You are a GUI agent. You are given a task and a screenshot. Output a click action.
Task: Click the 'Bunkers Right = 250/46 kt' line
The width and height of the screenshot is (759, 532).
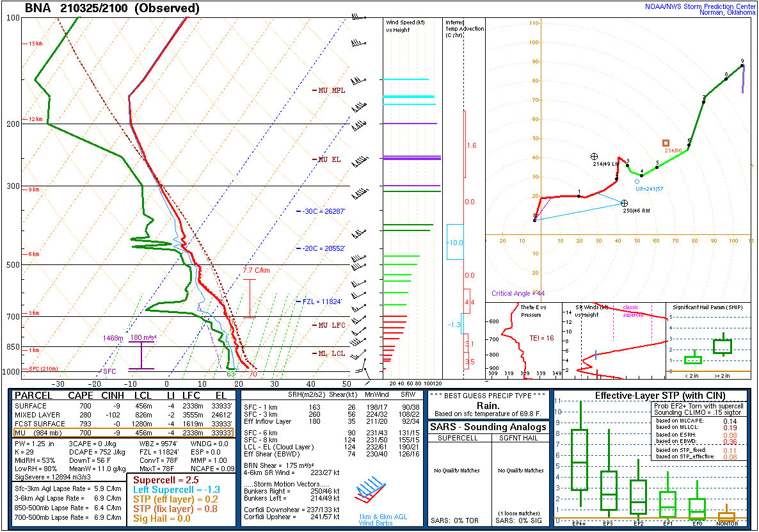pyautogui.click(x=291, y=491)
